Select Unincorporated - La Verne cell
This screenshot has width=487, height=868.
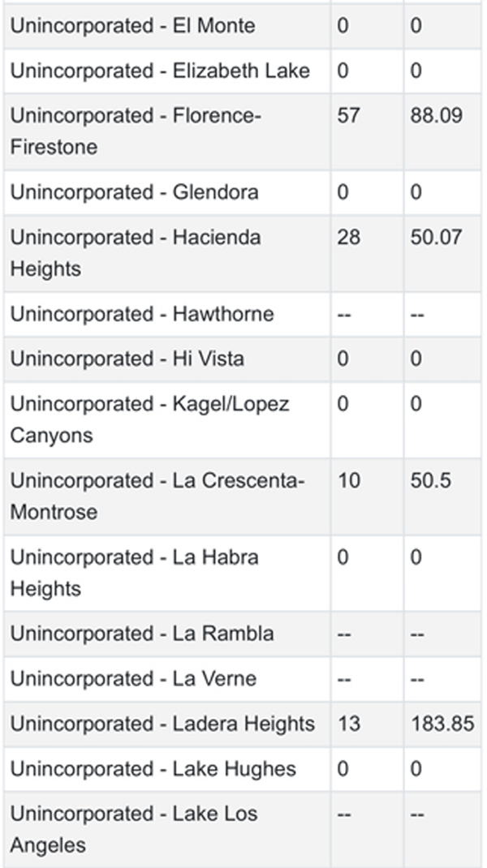pyautogui.click(x=133, y=679)
